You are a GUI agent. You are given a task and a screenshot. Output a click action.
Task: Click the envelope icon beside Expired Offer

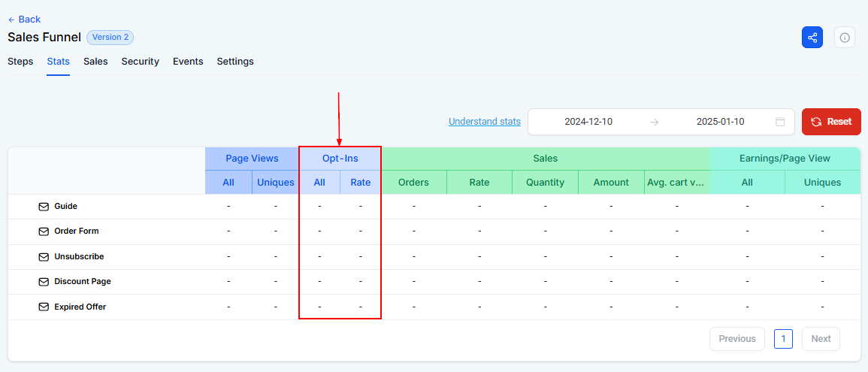point(44,307)
